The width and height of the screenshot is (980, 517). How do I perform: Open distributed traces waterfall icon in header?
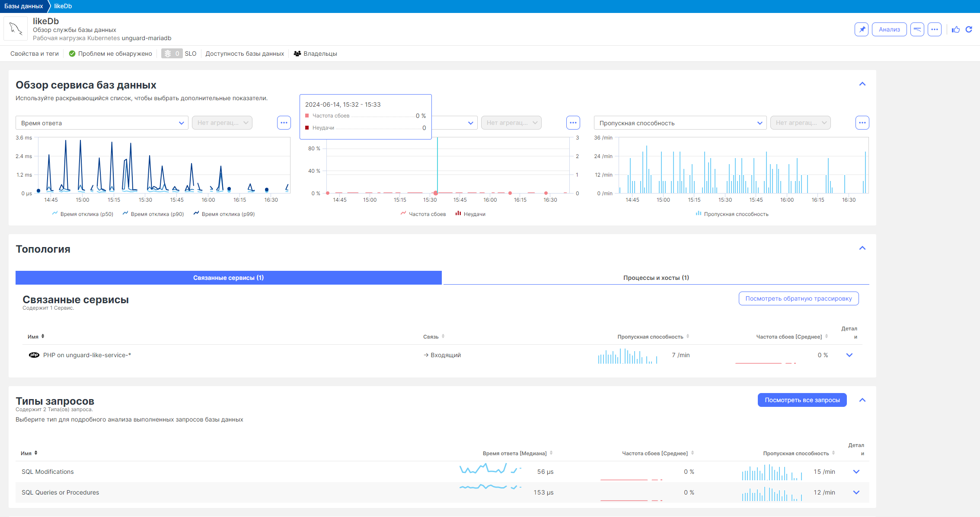point(917,29)
